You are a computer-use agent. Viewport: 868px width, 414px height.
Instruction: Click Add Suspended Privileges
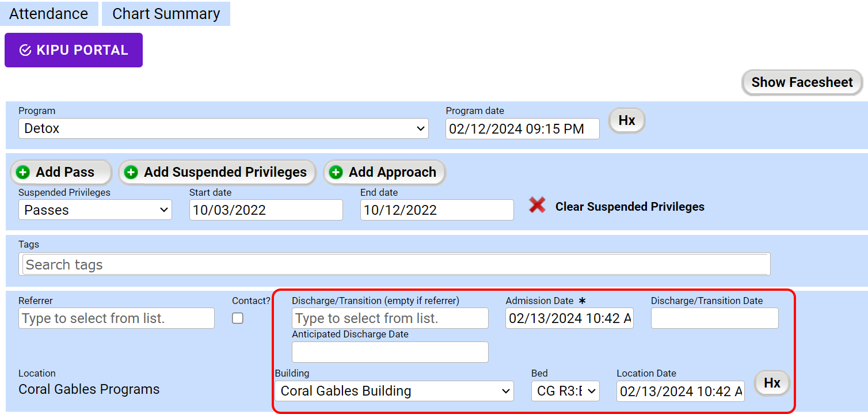[218, 172]
